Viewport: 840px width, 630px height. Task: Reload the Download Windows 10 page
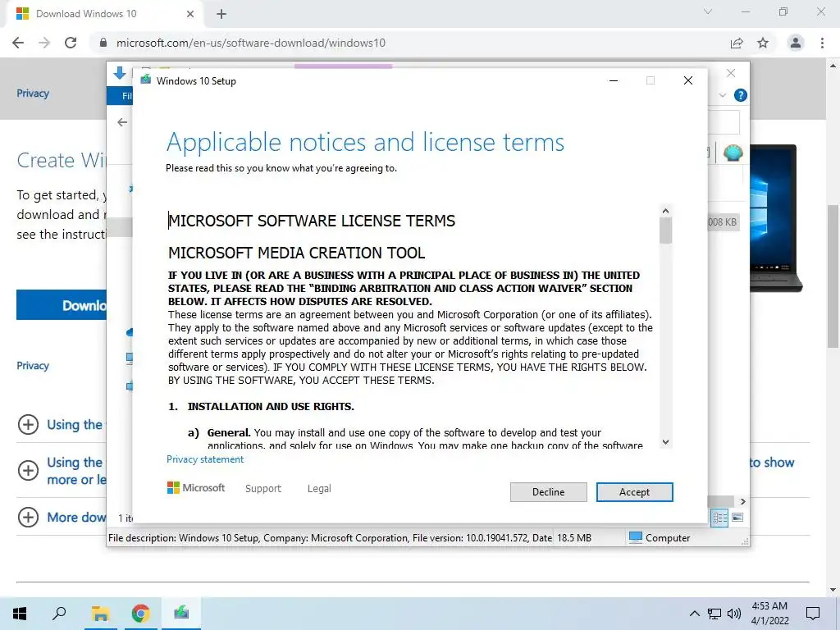[71, 43]
